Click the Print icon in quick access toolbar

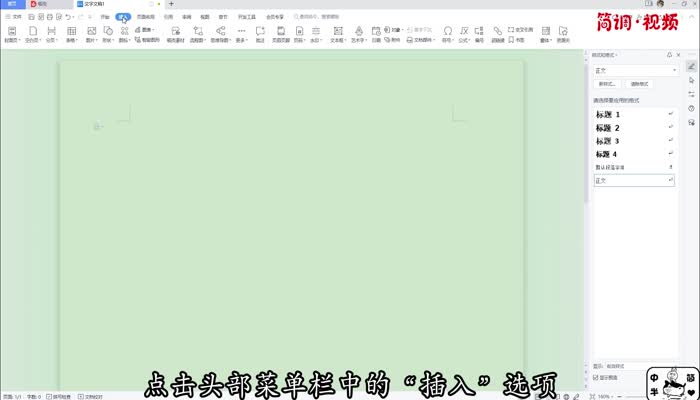tap(50, 17)
